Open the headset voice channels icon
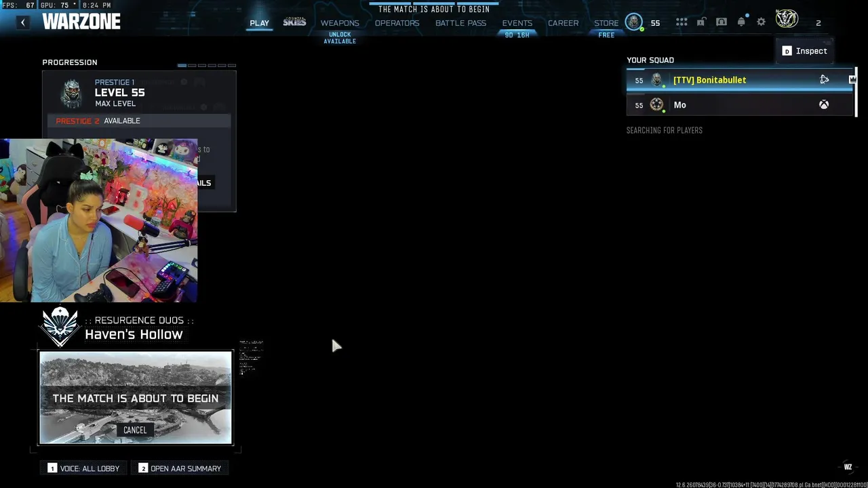This screenshot has height=488, width=868. pos(722,22)
